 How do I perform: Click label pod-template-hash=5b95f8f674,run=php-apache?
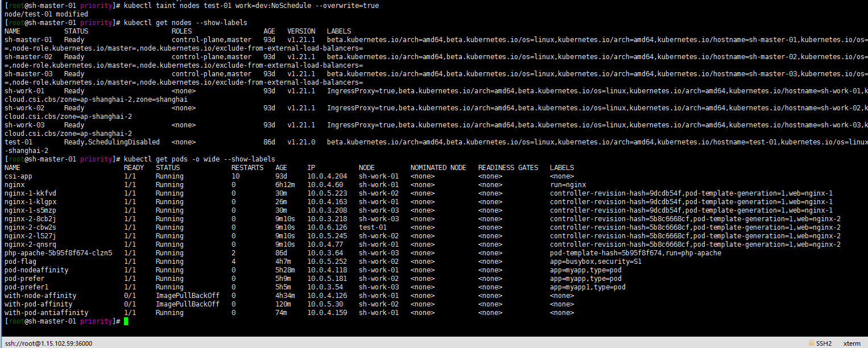[635, 252]
